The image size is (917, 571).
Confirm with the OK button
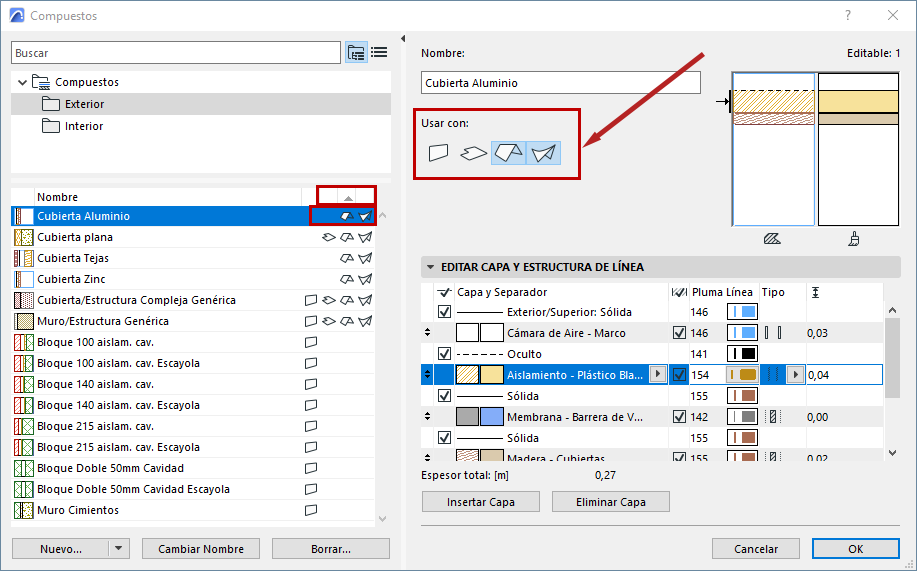click(856, 549)
